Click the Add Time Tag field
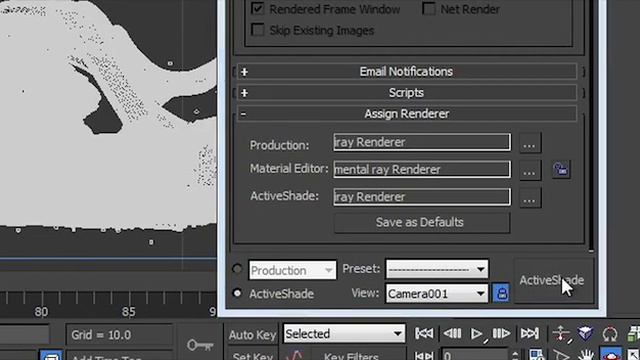Screen dimensions: 640x360 click(119, 356)
